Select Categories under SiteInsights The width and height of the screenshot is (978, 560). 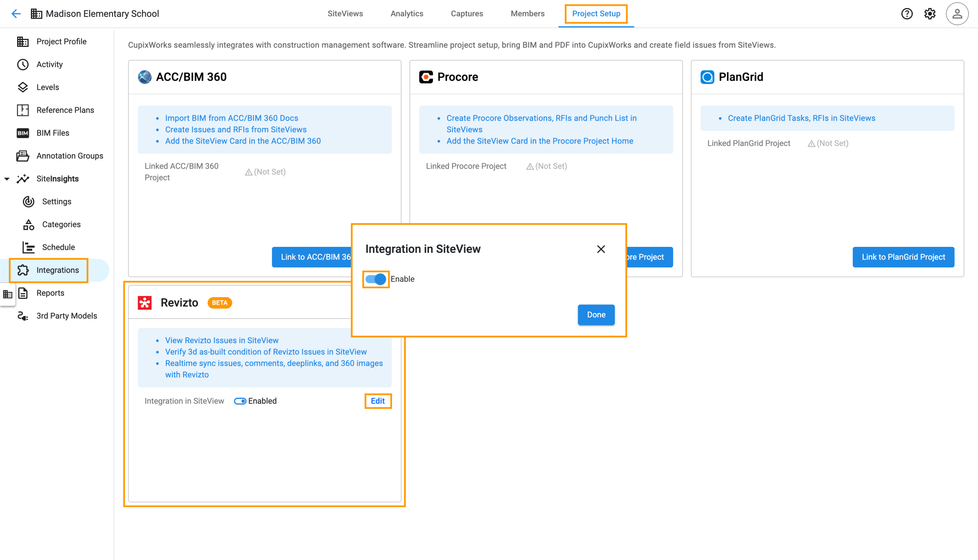coord(61,224)
